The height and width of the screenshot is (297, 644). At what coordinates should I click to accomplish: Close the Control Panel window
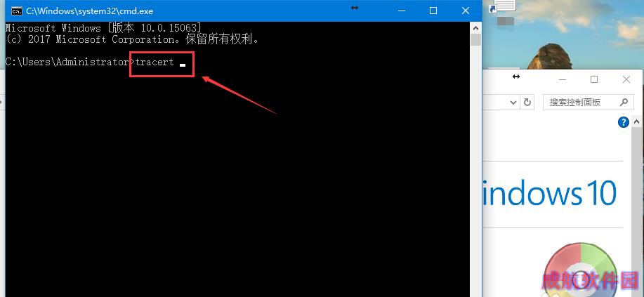626,80
